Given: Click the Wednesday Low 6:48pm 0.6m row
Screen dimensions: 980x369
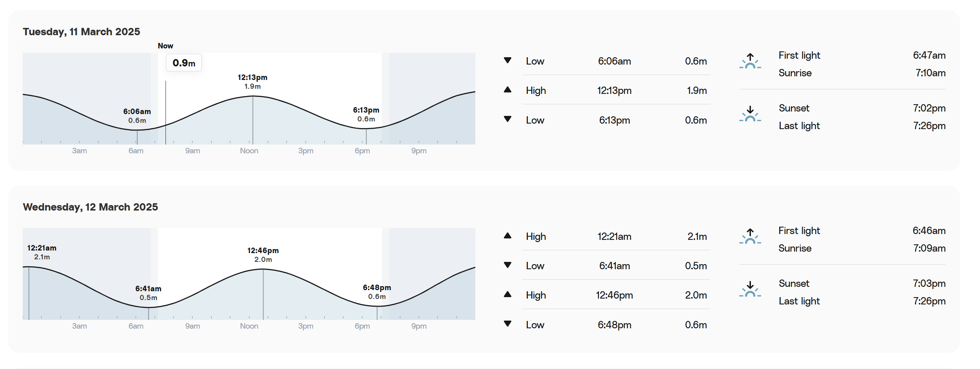Looking at the screenshot, I should [x=616, y=325].
